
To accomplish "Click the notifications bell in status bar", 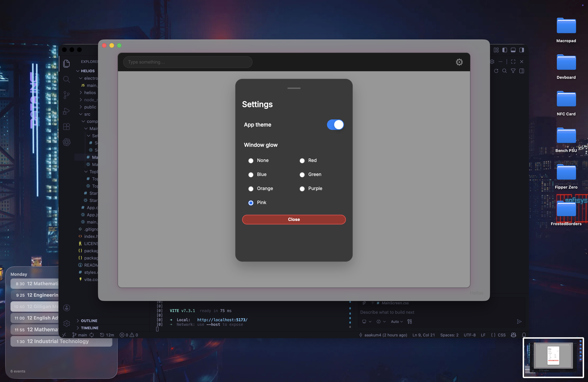I will pos(524,335).
